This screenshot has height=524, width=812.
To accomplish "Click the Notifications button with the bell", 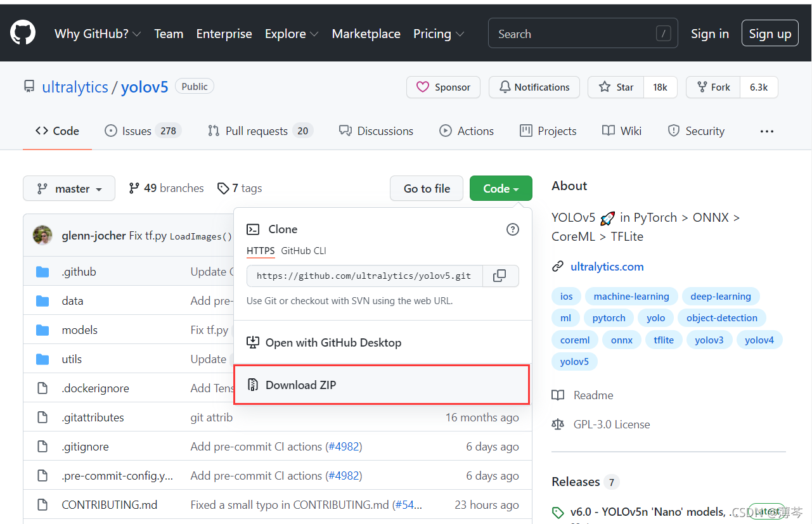I will pos(534,87).
